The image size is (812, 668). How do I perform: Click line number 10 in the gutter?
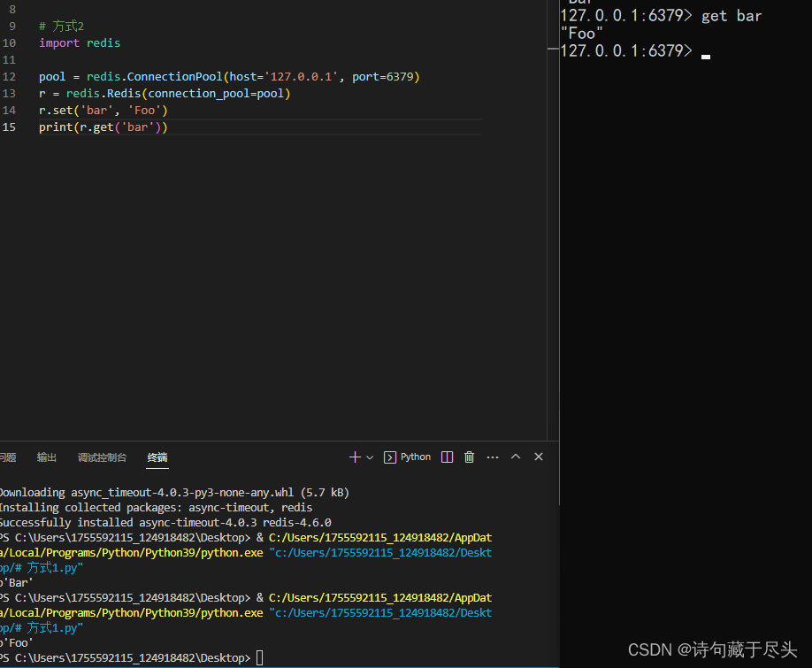[10, 43]
